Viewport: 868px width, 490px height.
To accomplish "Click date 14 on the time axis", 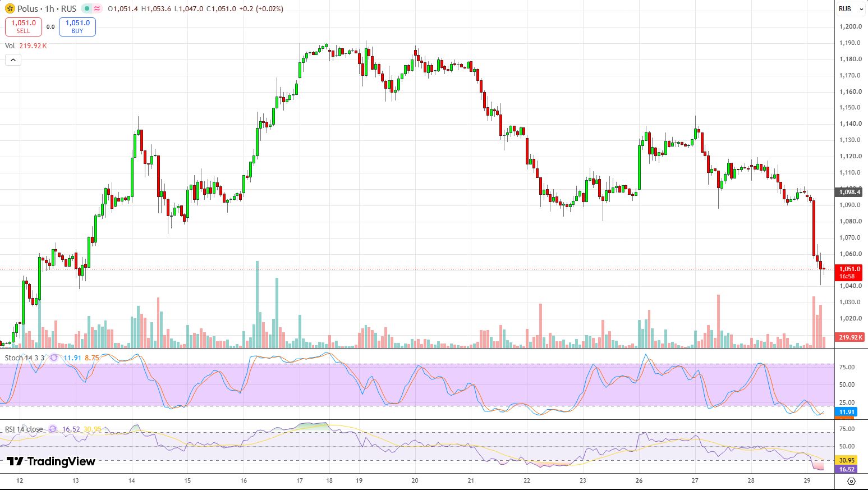I will point(132,480).
